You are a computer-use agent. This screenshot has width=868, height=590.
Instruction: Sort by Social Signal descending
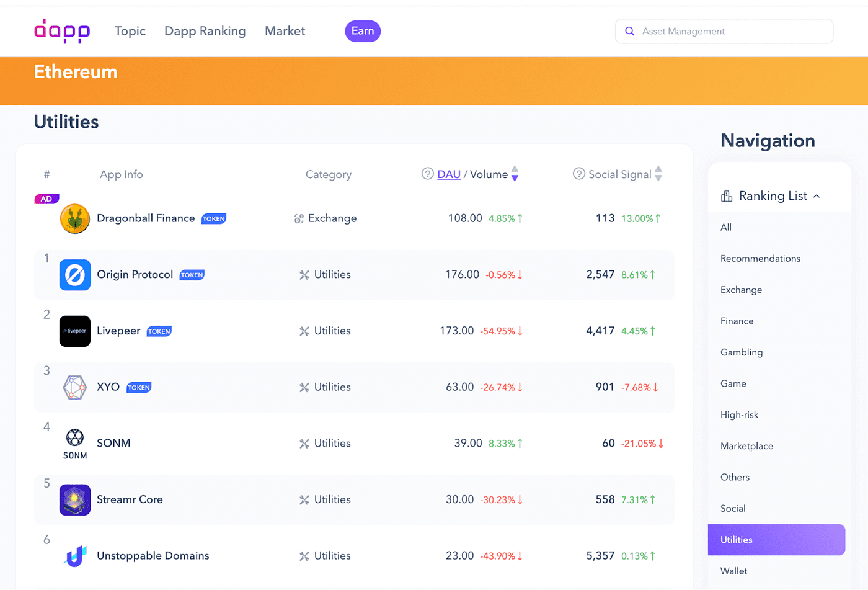[658, 177]
